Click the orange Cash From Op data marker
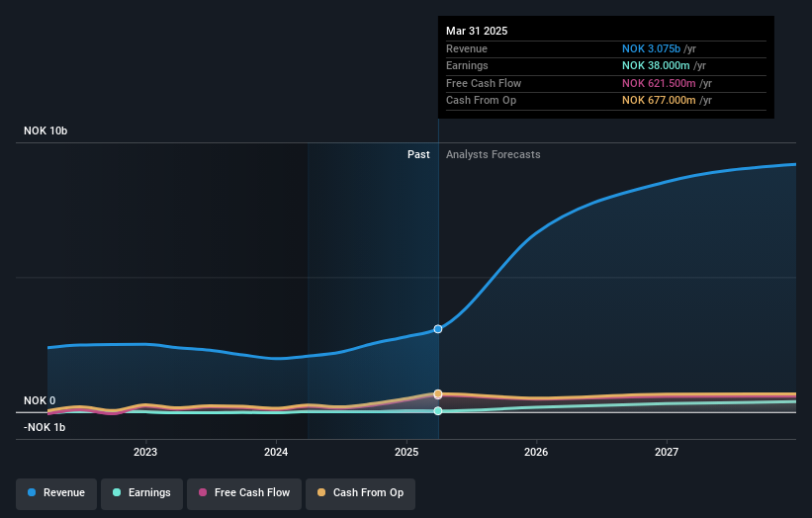The width and height of the screenshot is (812, 518). (438, 393)
